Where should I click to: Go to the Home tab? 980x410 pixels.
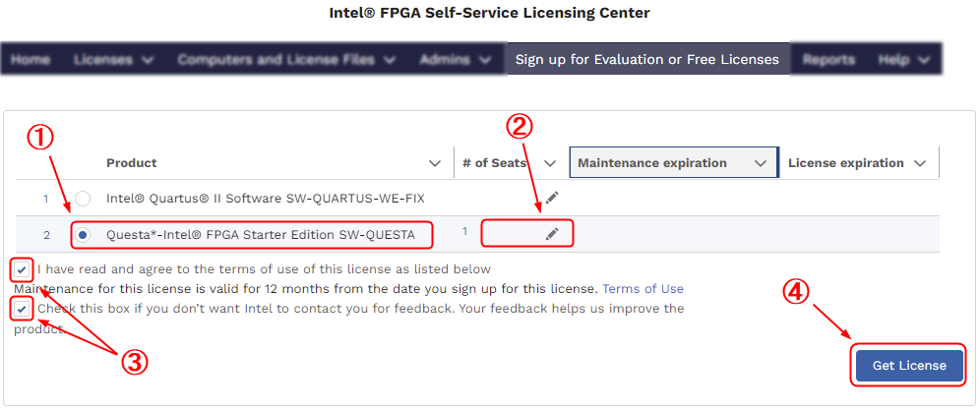click(x=31, y=59)
